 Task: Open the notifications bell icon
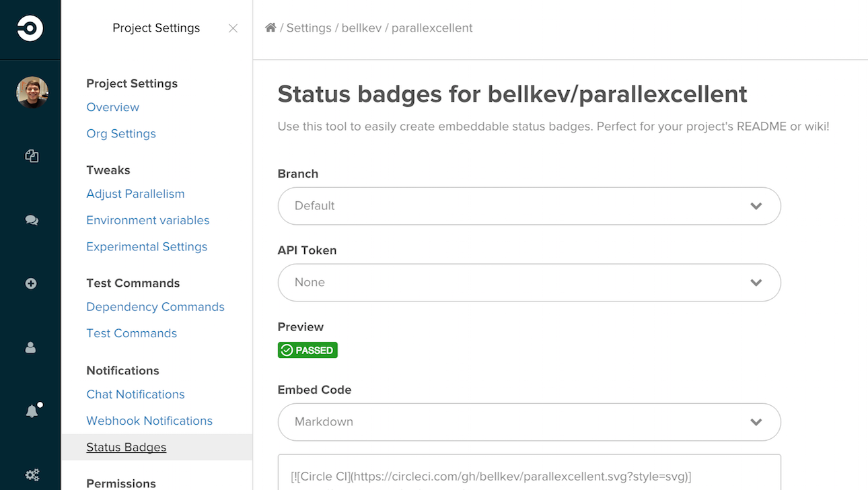point(32,411)
